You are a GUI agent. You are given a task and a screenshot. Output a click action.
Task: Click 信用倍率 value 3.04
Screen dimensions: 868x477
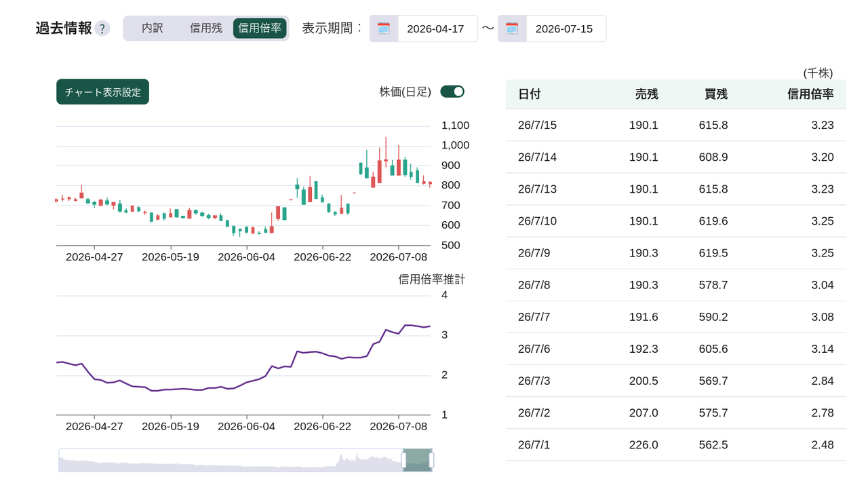(x=823, y=285)
